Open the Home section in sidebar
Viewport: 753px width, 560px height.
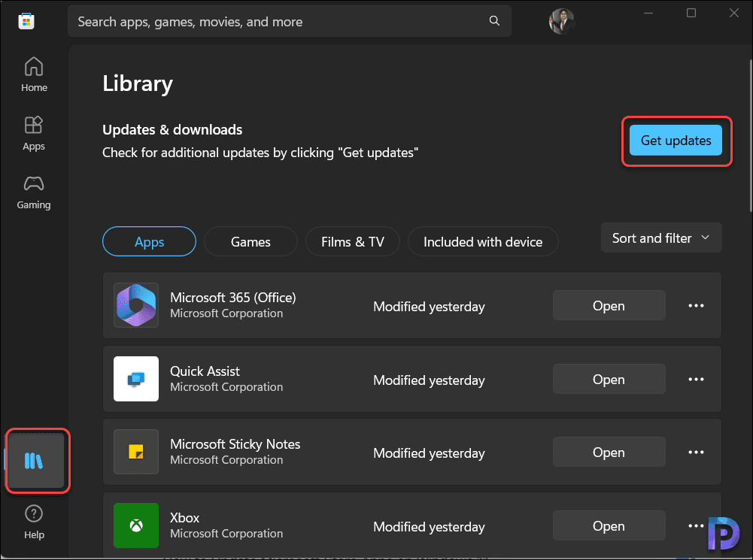[34, 73]
